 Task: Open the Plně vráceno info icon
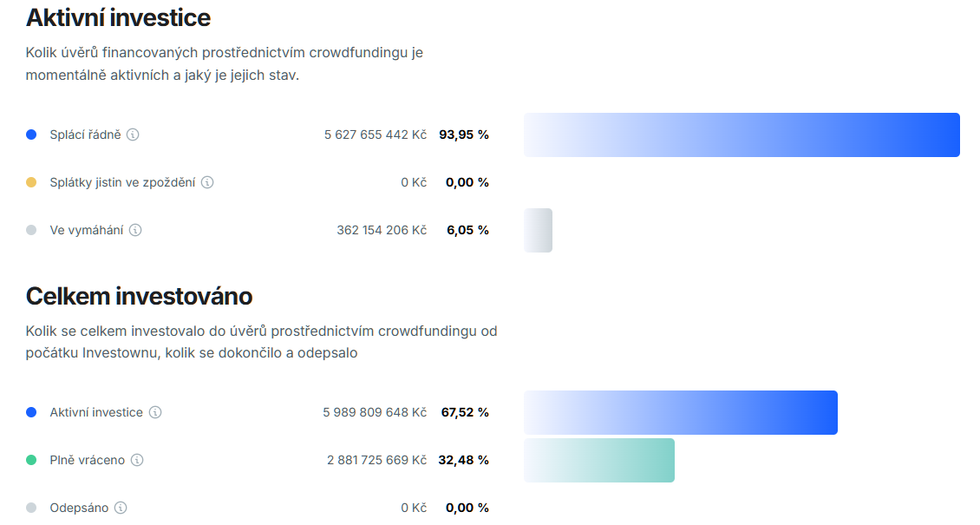[137, 460]
